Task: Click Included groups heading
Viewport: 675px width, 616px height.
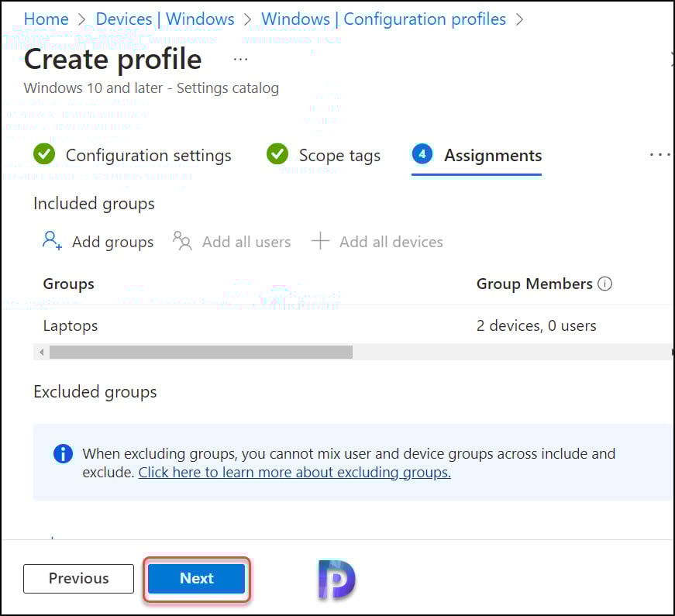Action: pyautogui.click(x=94, y=203)
